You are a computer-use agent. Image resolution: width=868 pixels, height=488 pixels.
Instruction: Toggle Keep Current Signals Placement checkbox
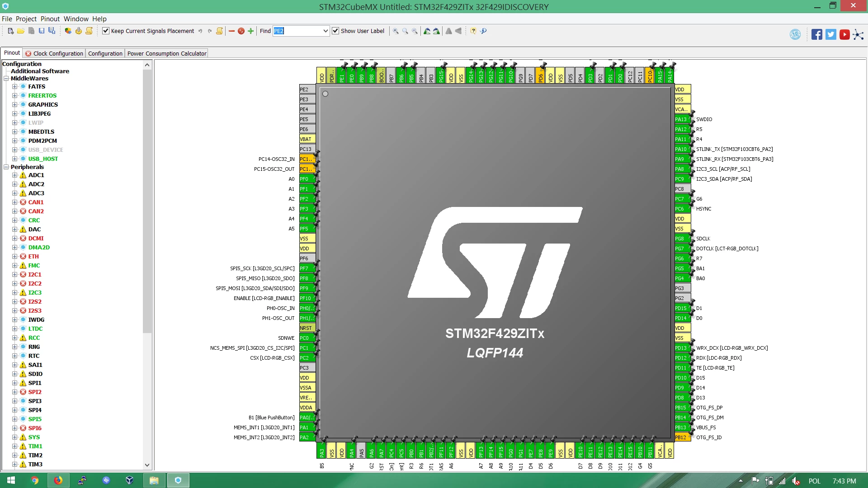point(106,31)
